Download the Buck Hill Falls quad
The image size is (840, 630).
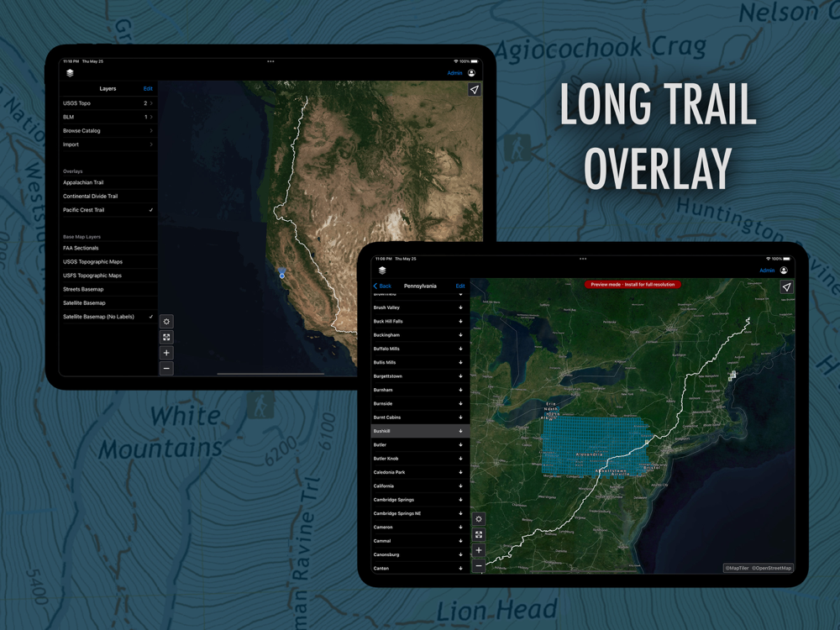[x=460, y=321]
